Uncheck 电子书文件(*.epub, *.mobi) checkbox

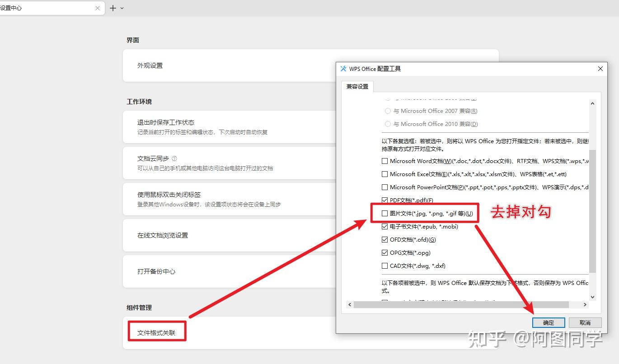tap(385, 226)
